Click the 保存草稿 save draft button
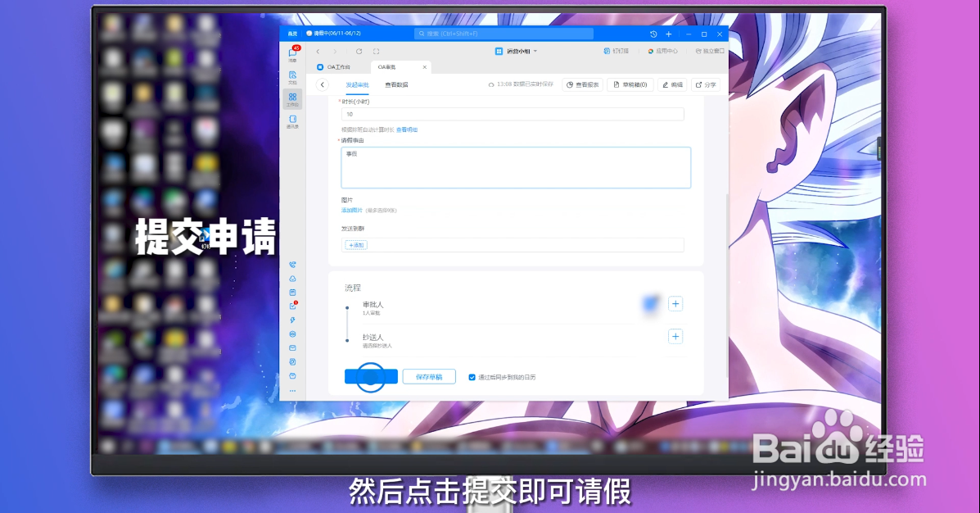Image resolution: width=980 pixels, height=513 pixels. point(429,377)
